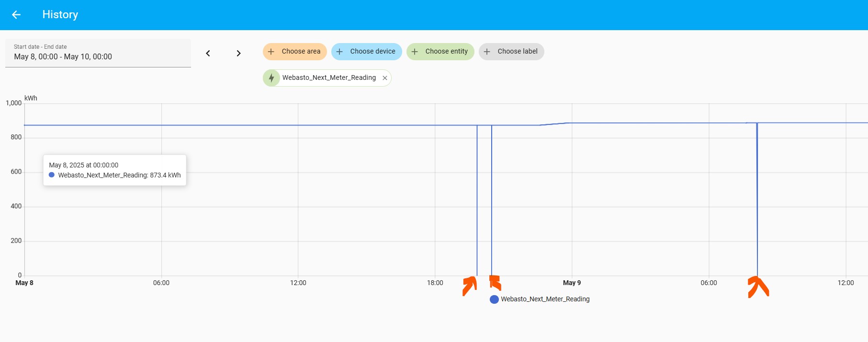The image size is (868, 342).
Task: Click Choose device chip
Action: (366, 52)
